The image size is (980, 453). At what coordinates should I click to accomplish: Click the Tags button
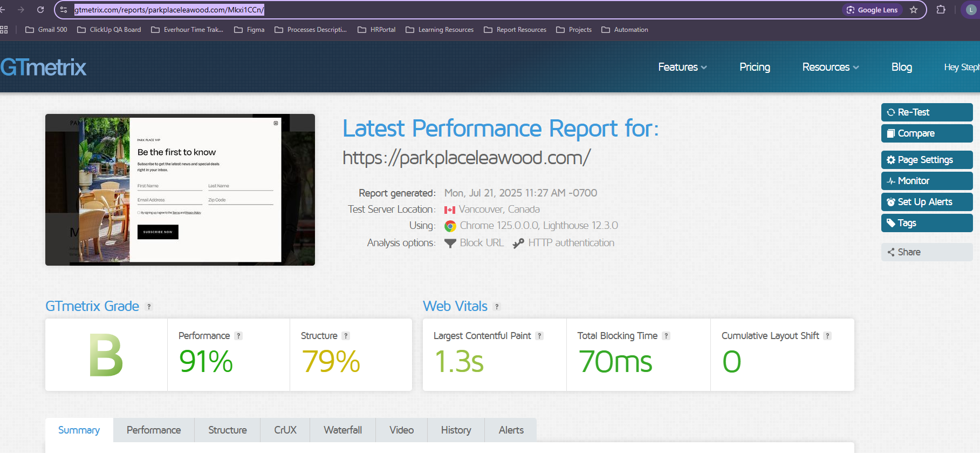pos(927,223)
